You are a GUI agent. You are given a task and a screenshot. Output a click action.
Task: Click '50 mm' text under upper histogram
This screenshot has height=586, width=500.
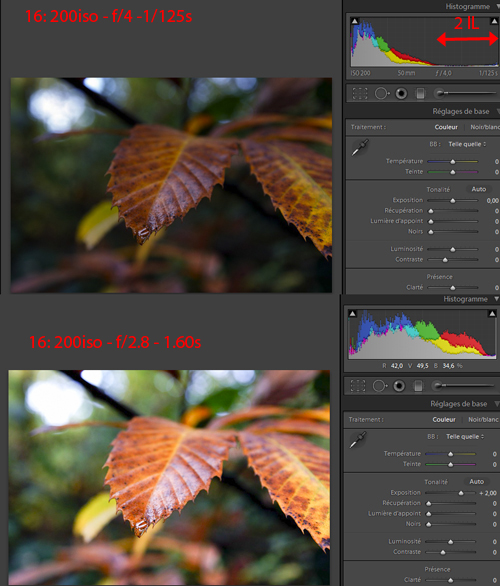pyautogui.click(x=406, y=73)
